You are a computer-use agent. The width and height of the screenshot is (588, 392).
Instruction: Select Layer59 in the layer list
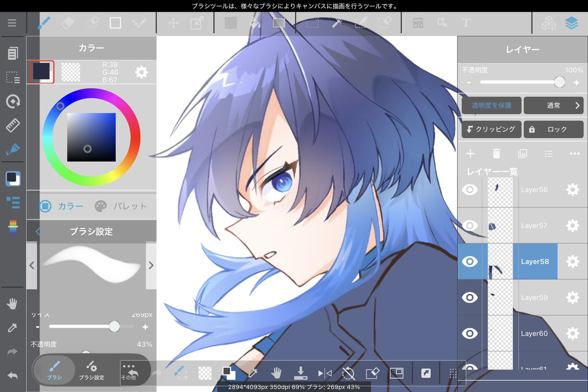(x=522, y=297)
